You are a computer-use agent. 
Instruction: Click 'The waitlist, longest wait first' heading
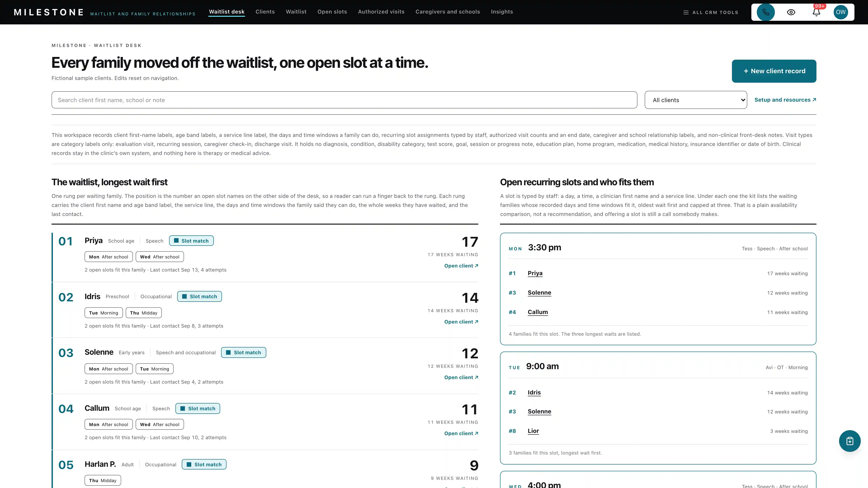[x=109, y=182]
